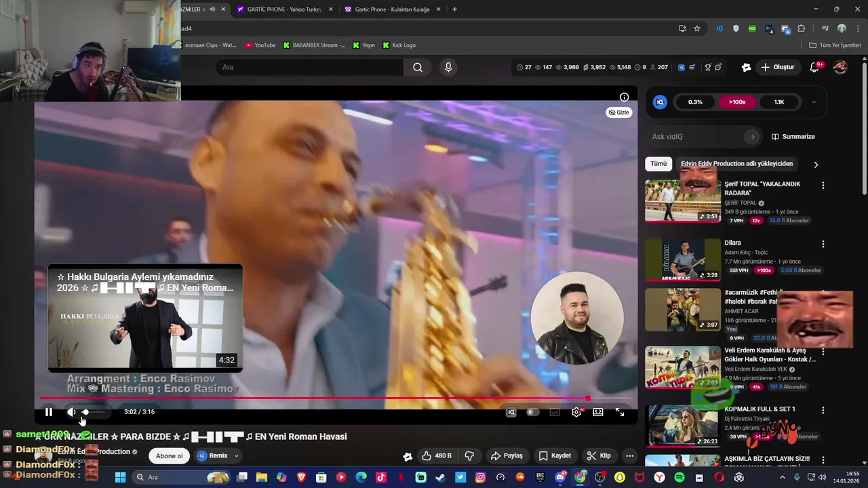Viewport: 868px width, 488px height.
Task: Send the Ask vidIQ query arrow
Action: click(x=752, y=137)
